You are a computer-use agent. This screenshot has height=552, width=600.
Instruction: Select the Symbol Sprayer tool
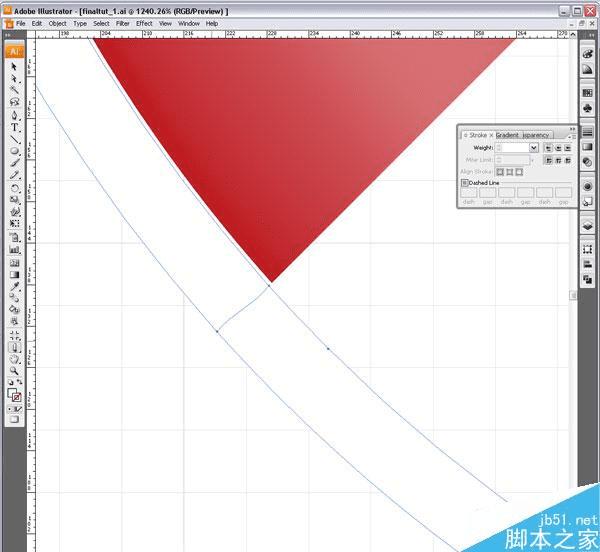click(x=14, y=237)
